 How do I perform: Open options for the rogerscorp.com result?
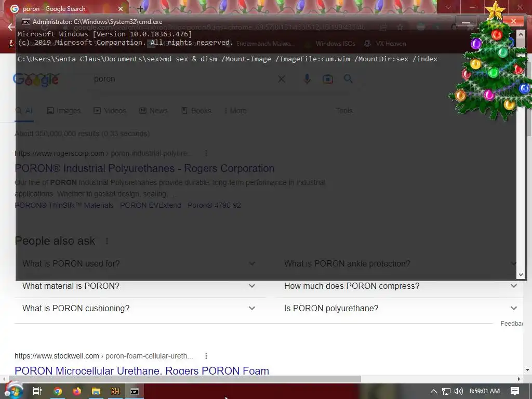click(x=206, y=153)
